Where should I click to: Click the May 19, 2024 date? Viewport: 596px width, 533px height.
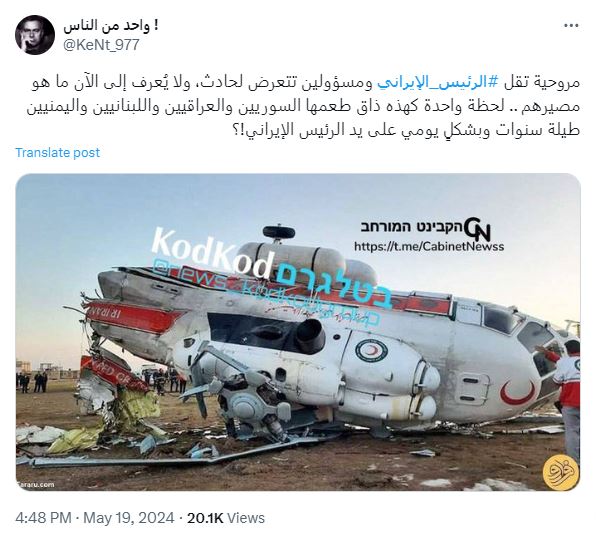[129, 518]
